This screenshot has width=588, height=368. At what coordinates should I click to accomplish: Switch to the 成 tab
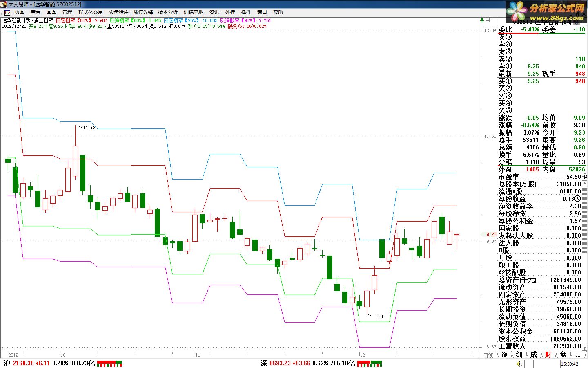pos(534,355)
